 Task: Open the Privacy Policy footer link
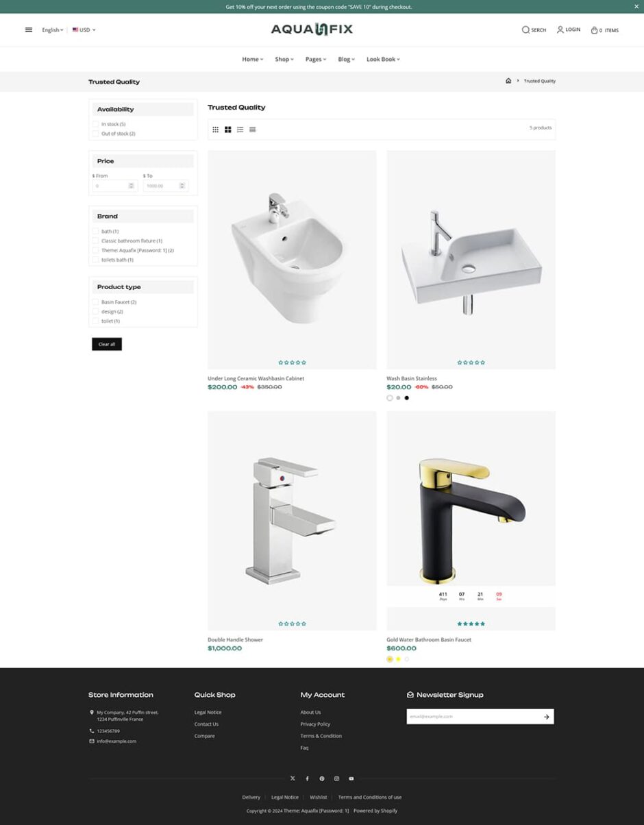pos(315,724)
